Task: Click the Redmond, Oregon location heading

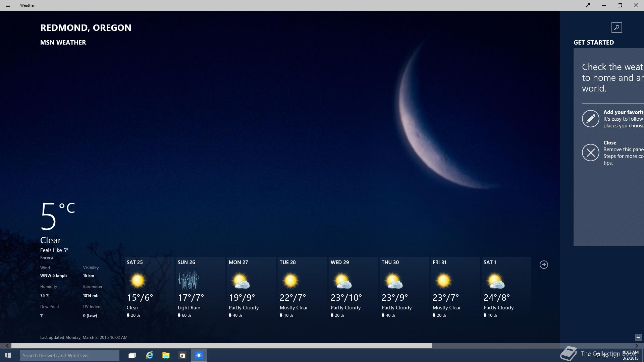Action: coord(86,28)
